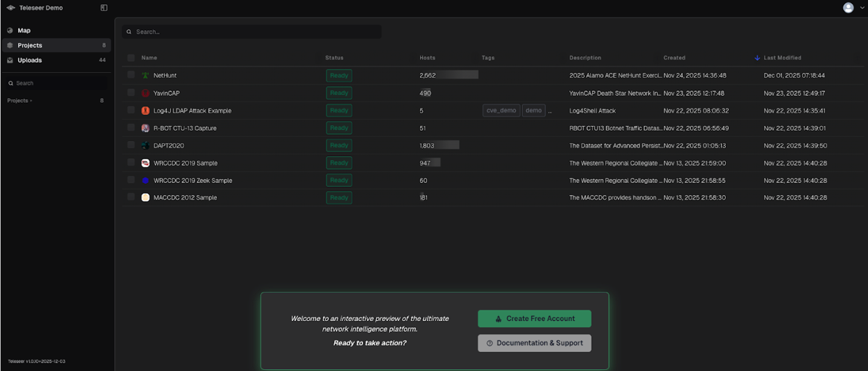The height and width of the screenshot is (371, 868).
Task: Open the NetHunt project name
Action: click(165, 76)
